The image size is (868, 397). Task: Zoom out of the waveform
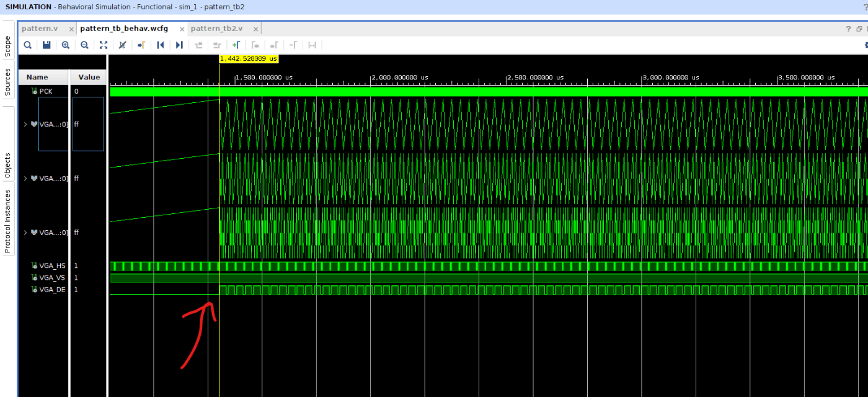(x=84, y=45)
